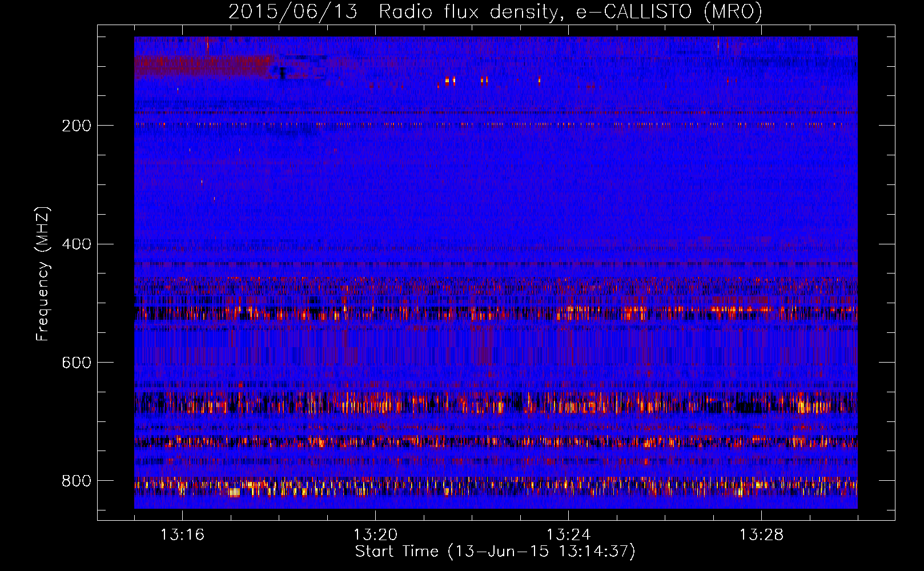Click the plot title "Radio flux density, e-CALLISTO (MRO)"

571,12
